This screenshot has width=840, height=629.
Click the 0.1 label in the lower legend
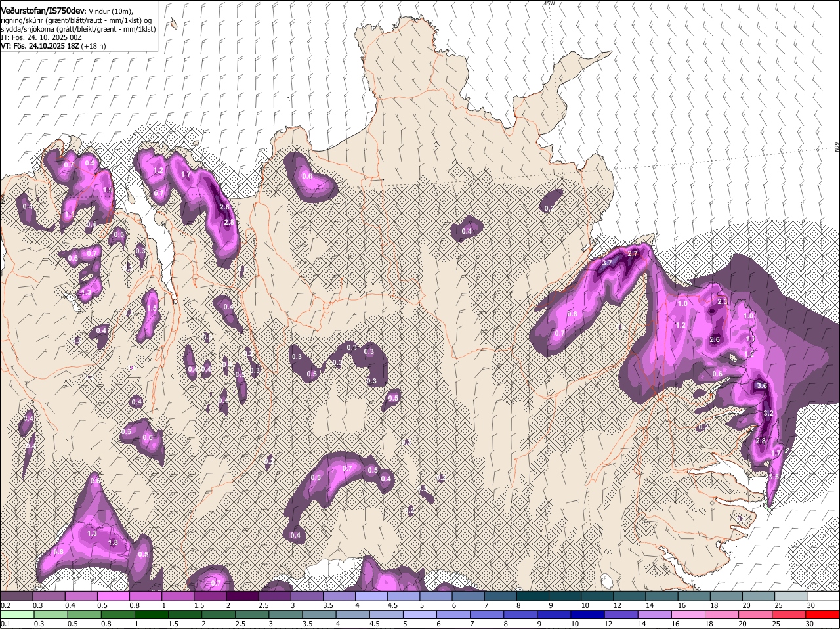[5, 624]
